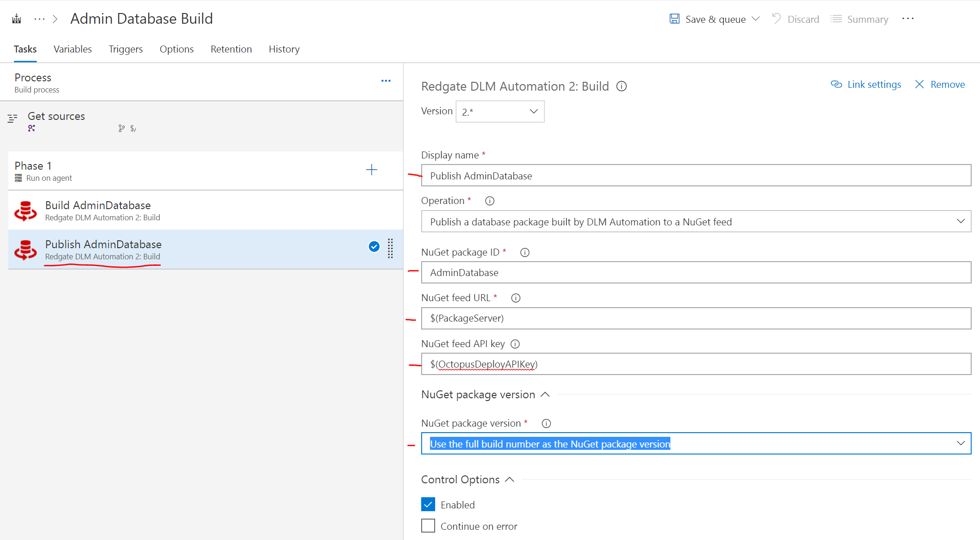Toggle Publish AdminDatabase task selection checkmark

point(374,247)
